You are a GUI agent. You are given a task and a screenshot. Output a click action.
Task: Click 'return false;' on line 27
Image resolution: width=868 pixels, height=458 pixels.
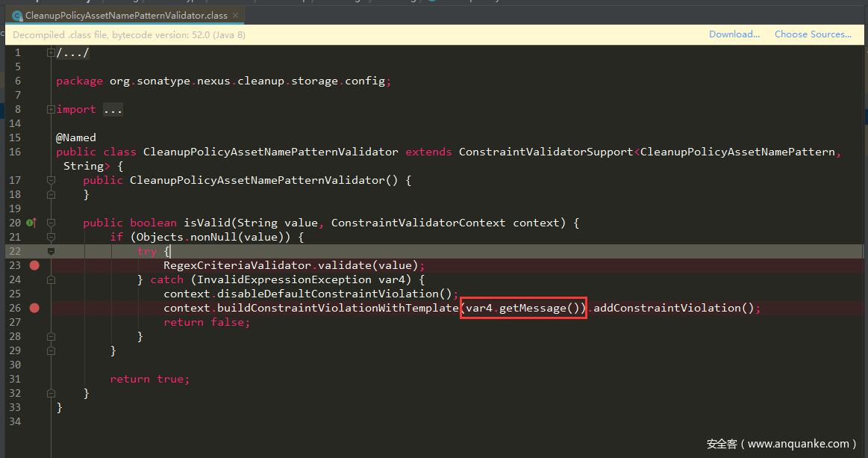pyautogui.click(x=207, y=322)
